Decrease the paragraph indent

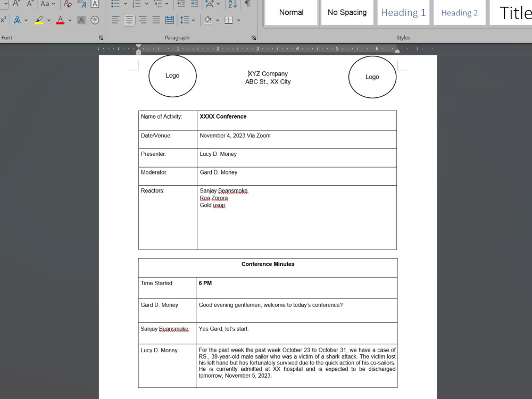tap(181, 4)
